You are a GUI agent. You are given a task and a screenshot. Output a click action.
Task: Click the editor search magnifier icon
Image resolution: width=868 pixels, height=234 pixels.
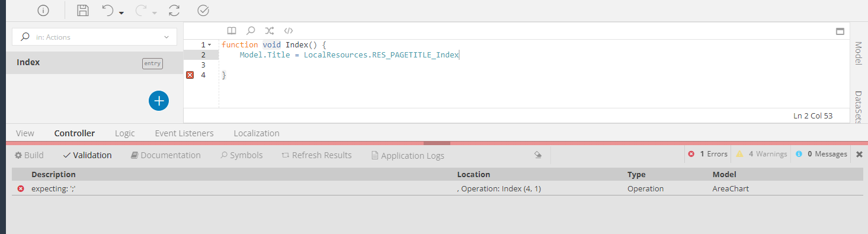(x=251, y=31)
